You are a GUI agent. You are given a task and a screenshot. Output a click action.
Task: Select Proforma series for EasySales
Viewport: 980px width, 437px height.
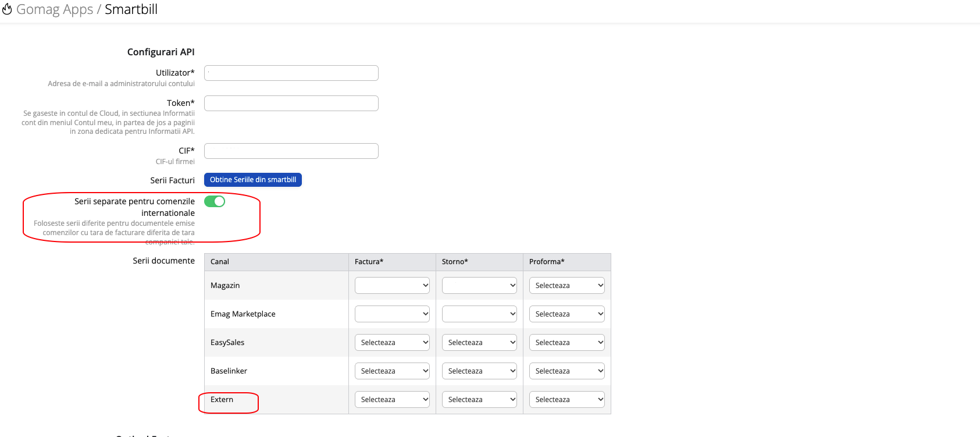click(x=567, y=343)
